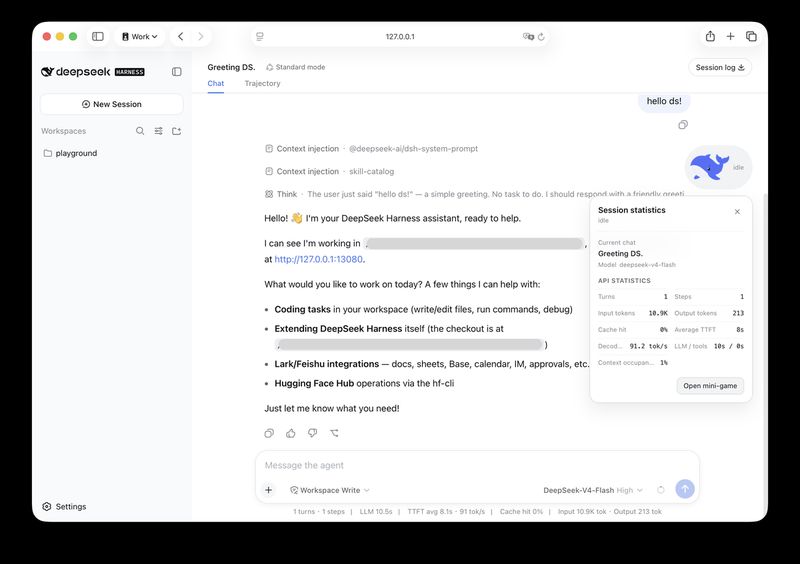Viewport: 800px width, 564px height.
Task: Close the Session statistics panel
Action: click(x=737, y=212)
